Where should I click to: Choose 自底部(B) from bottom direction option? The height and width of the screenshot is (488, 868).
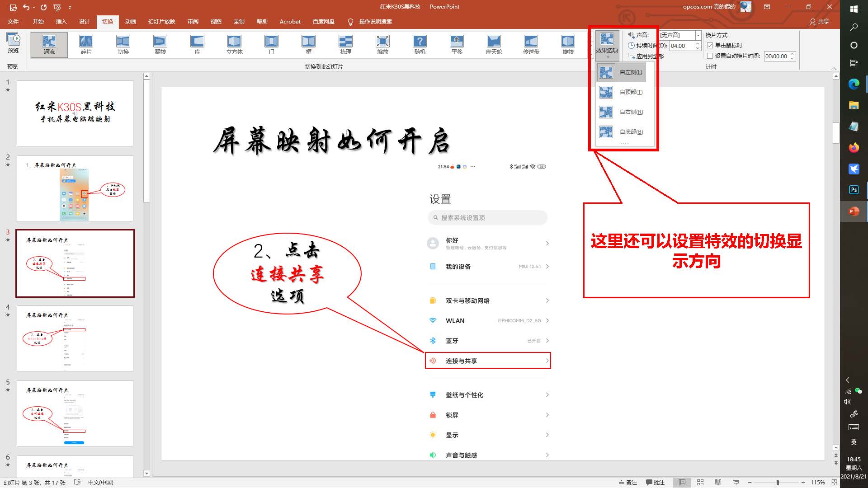(621, 132)
